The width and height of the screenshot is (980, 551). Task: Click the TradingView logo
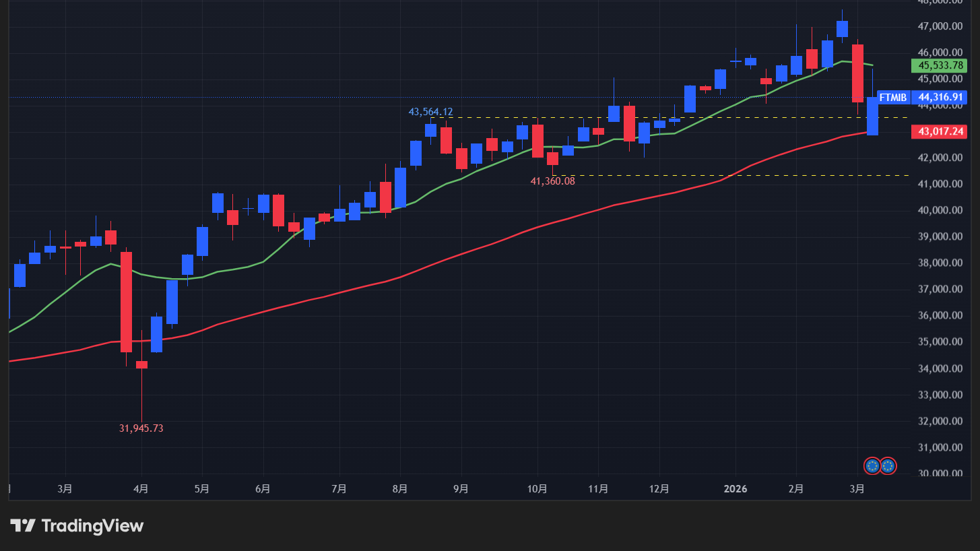76,525
